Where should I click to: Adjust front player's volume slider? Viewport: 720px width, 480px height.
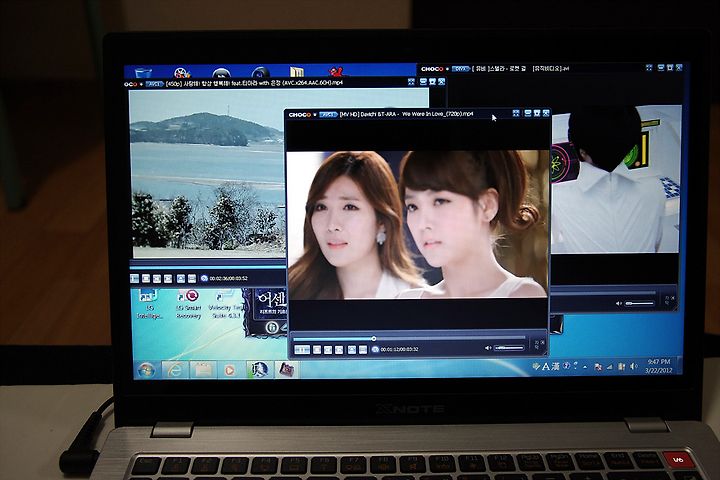pyautogui.click(x=509, y=348)
